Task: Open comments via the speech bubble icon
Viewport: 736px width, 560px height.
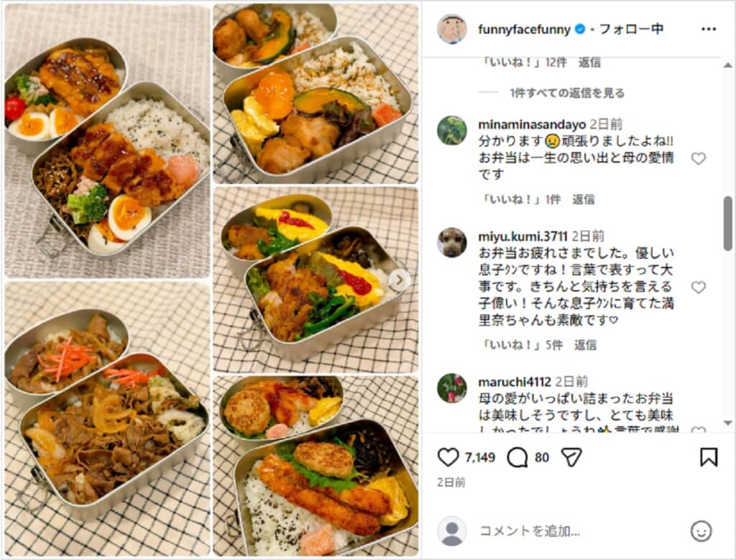Action: pyautogui.click(x=517, y=457)
